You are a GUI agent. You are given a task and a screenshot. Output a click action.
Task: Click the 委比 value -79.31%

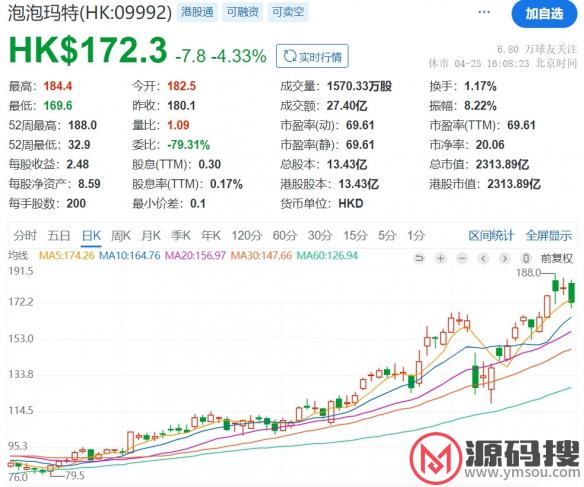click(188, 145)
